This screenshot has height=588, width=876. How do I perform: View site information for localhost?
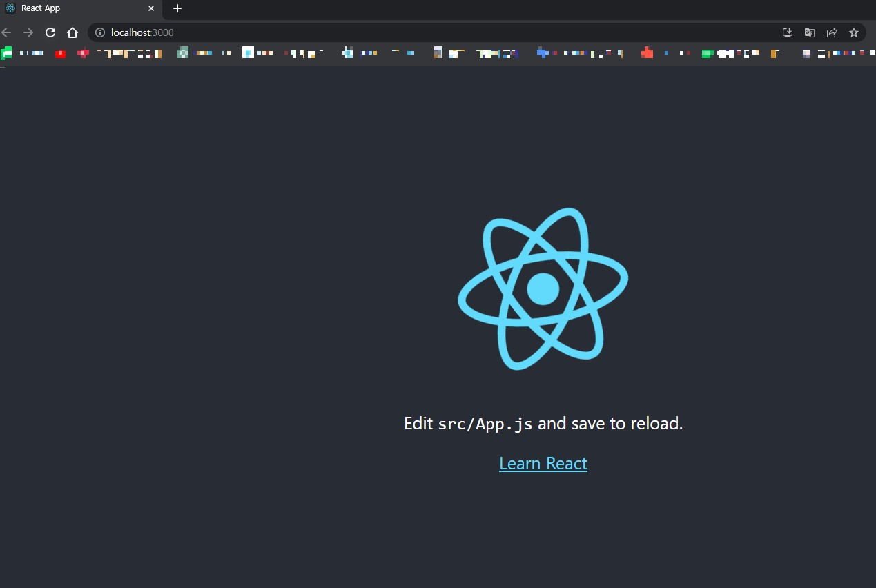100,32
